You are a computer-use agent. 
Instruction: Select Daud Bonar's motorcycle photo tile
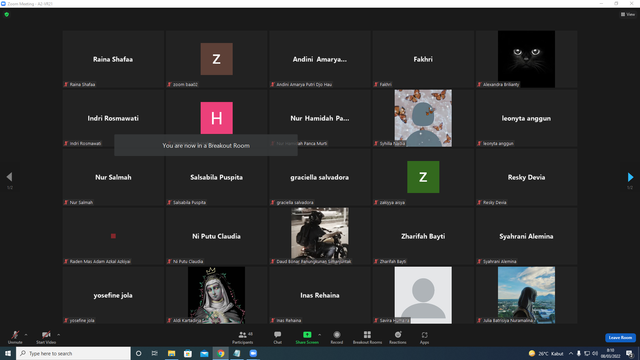[x=320, y=236]
